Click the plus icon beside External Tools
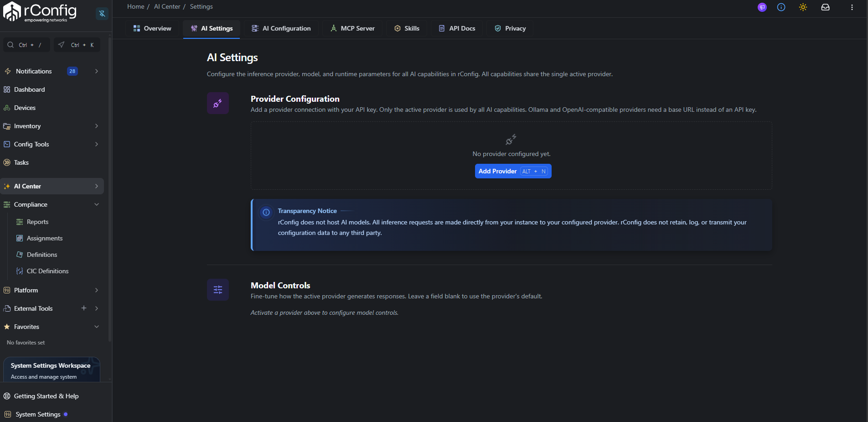This screenshot has height=422, width=868. [x=84, y=308]
